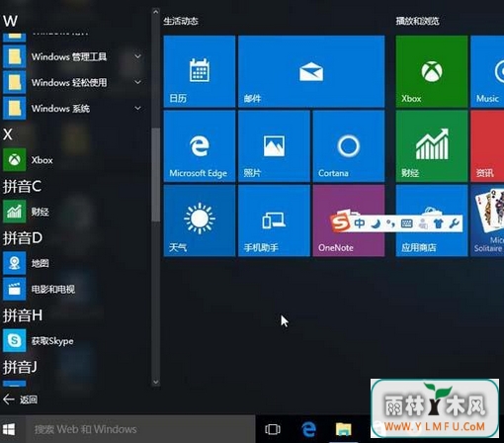The width and height of the screenshot is (504, 443).
Task: Launch the Microsoft Edge tile
Action: tap(200, 146)
